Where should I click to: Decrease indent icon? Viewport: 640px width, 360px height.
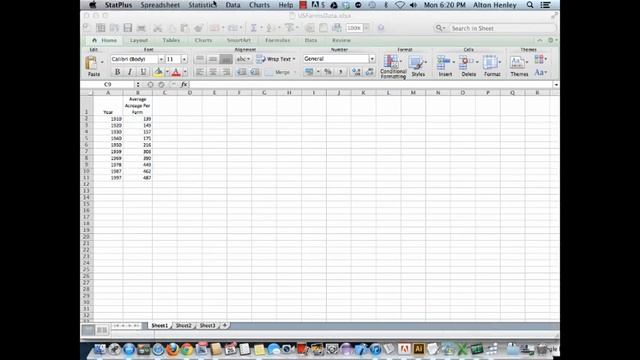tap(242, 72)
